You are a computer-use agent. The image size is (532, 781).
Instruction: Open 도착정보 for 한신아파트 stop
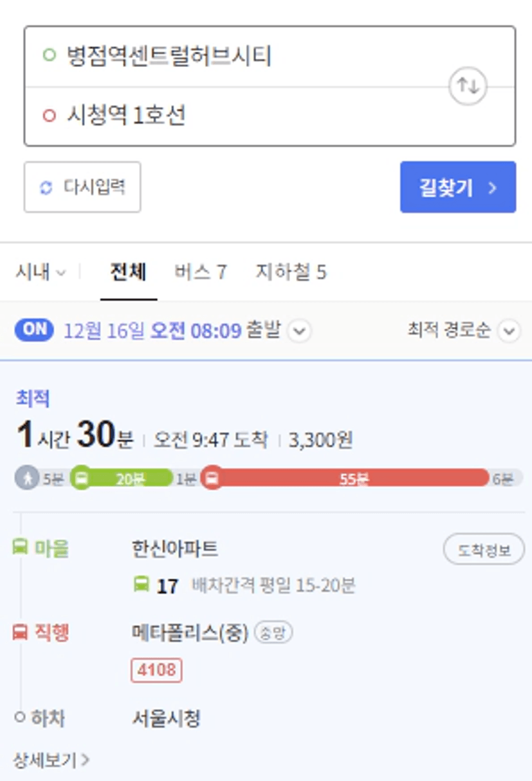click(x=484, y=550)
